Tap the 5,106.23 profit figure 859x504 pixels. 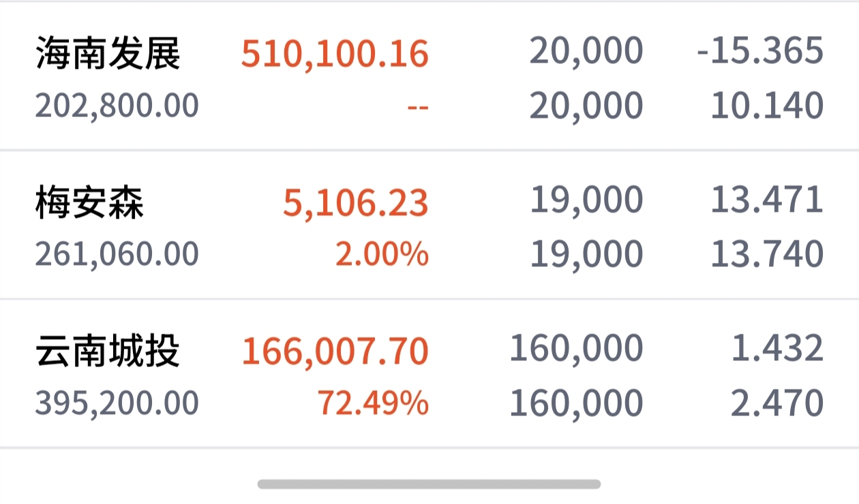click(x=356, y=203)
